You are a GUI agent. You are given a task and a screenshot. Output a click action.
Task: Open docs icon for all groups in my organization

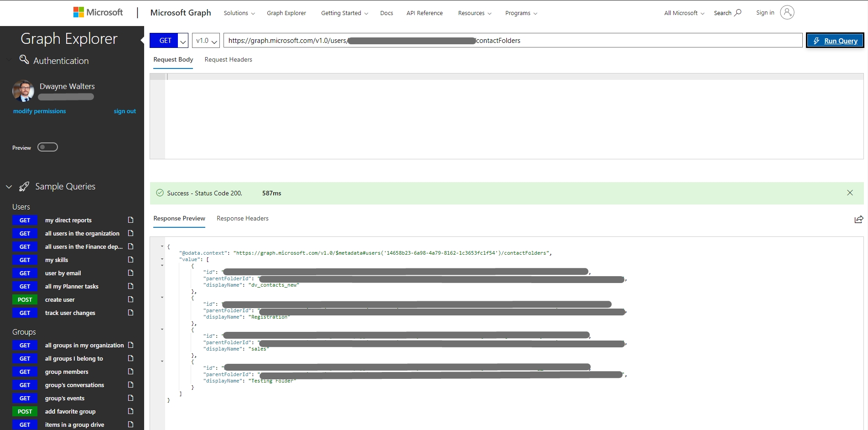pyautogui.click(x=130, y=345)
